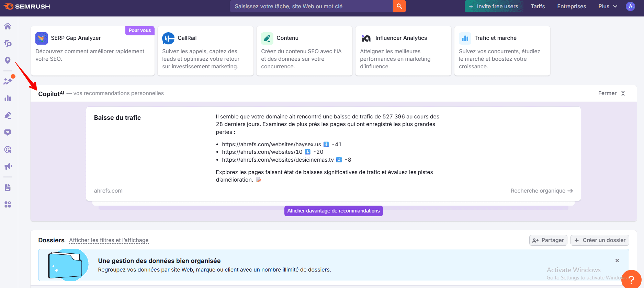Open the AI sparkle sidebar icon
This screenshot has width=644, height=288.
(8, 81)
